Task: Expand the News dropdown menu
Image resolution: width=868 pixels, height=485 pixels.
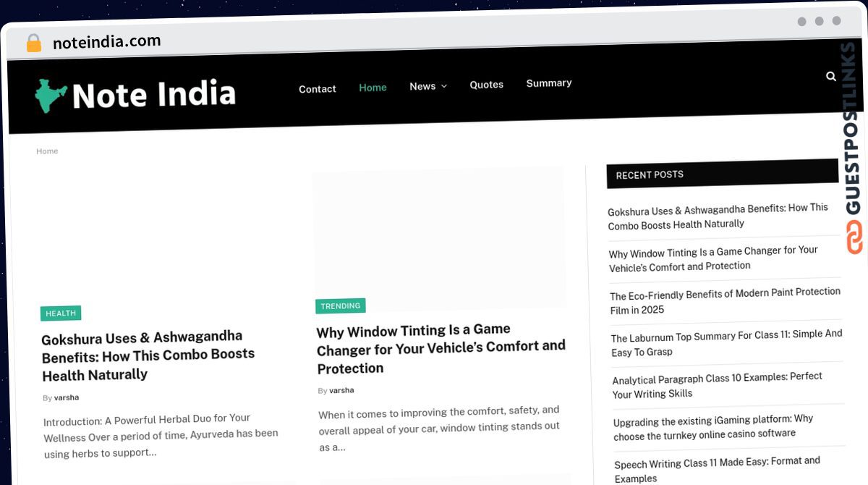Action: tap(427, 86)
